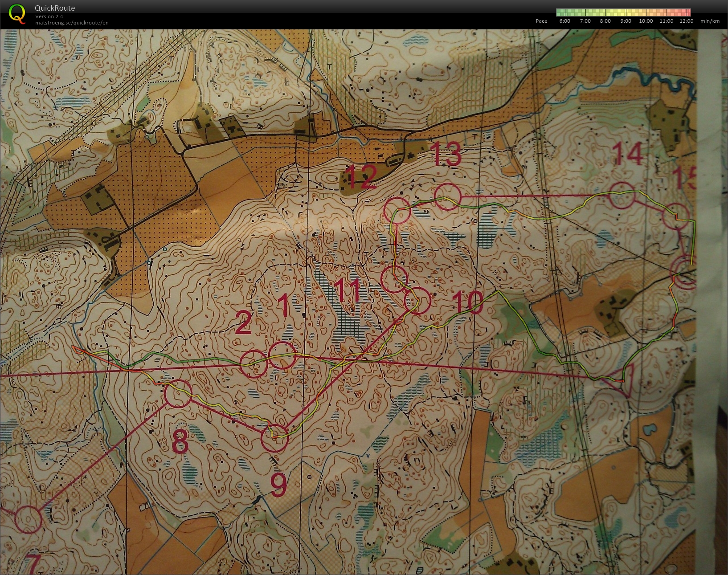Click the control numbered 8 on the map

pos(178,394)
